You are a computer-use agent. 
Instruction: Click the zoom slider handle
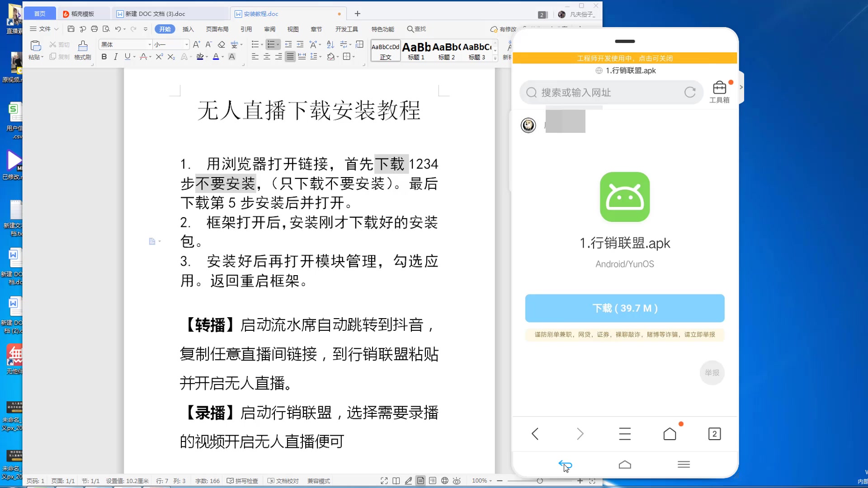539,481
